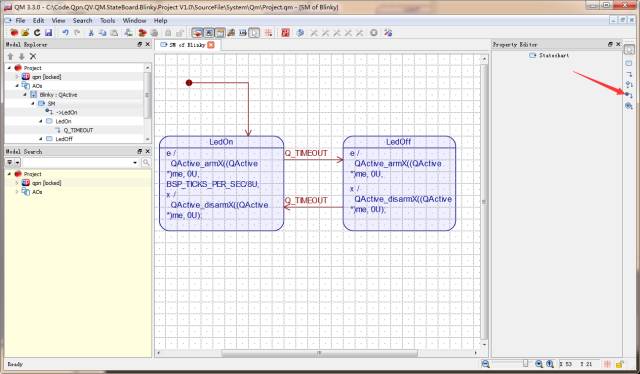Click zoom out magnifier in status bar
The height and width of the screenshot is (374, 640).
[485, 364]
